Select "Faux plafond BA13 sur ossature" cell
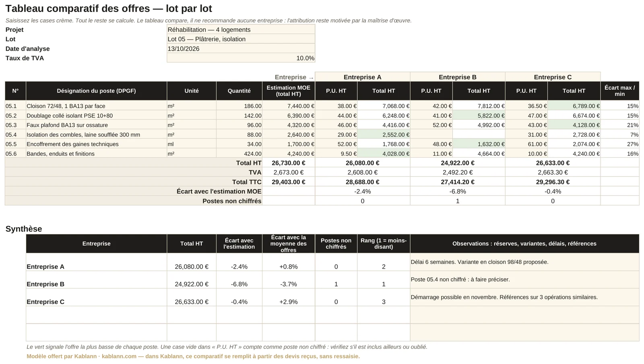 (96, 125)
